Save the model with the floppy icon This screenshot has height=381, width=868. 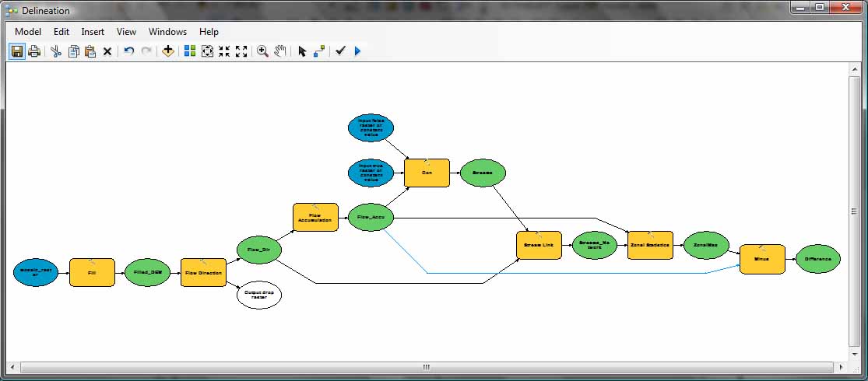(x=17, y=51)
